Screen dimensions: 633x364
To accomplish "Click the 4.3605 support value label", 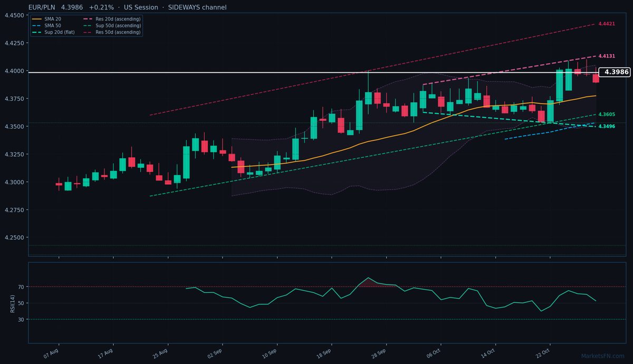I will 607,114.
